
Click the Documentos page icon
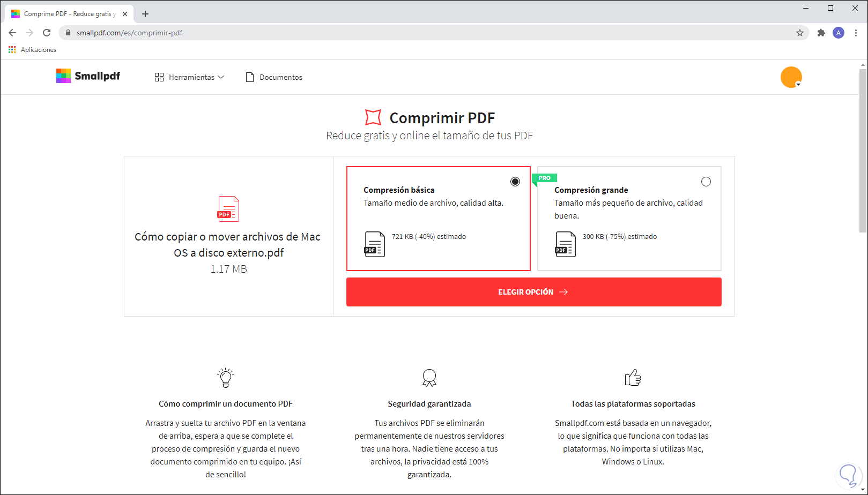[x=250, y=77]
